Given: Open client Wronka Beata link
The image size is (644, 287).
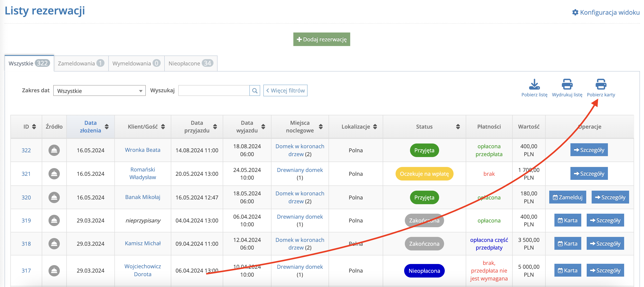Looking at the screenshot, I should (143, 150).
